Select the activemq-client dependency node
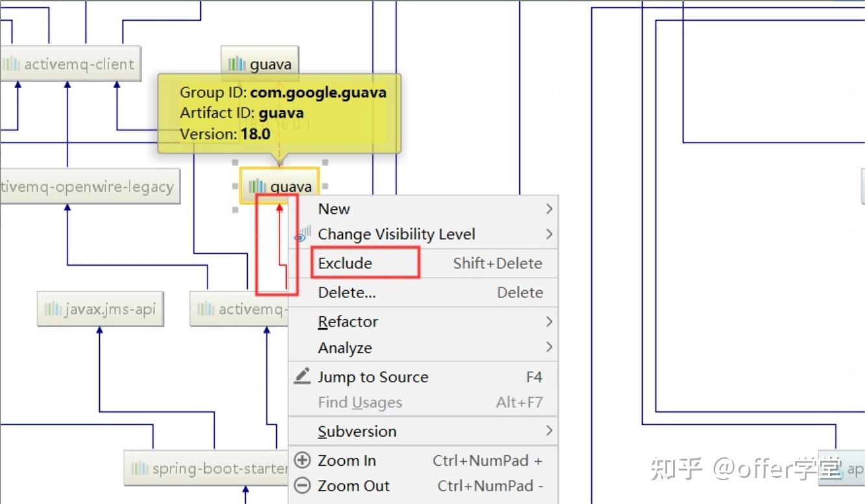Viewport: 865px width, 504px height. (69, 63)
